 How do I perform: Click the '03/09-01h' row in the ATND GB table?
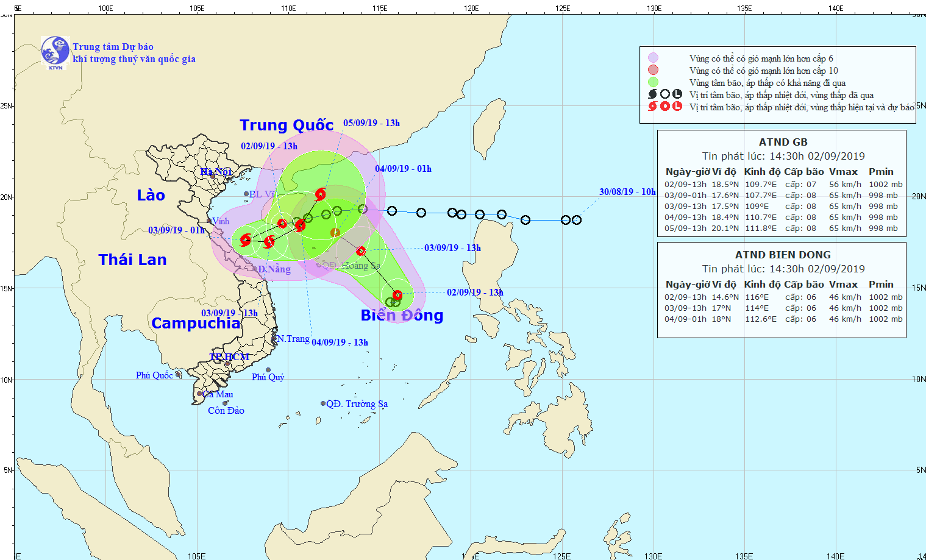pyautogui.click(x=783, y=196)
